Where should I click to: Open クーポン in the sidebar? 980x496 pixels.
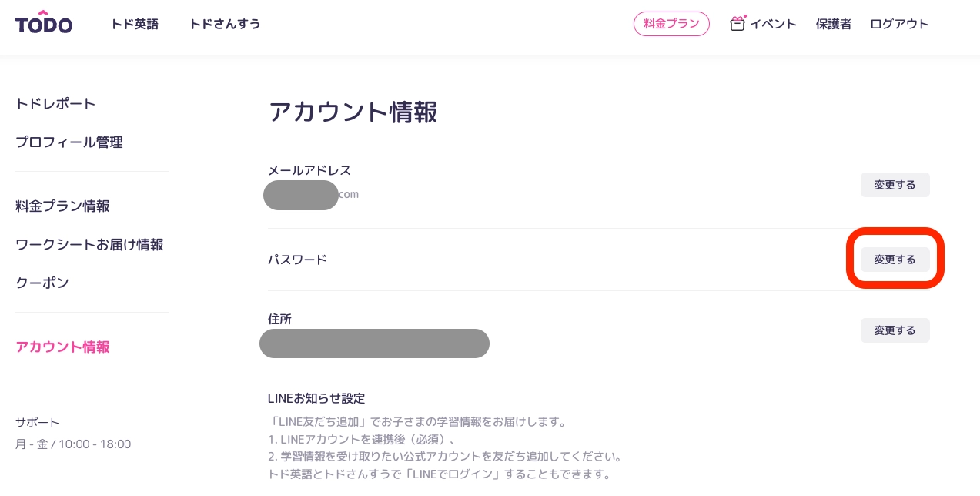tap(42, 283)
